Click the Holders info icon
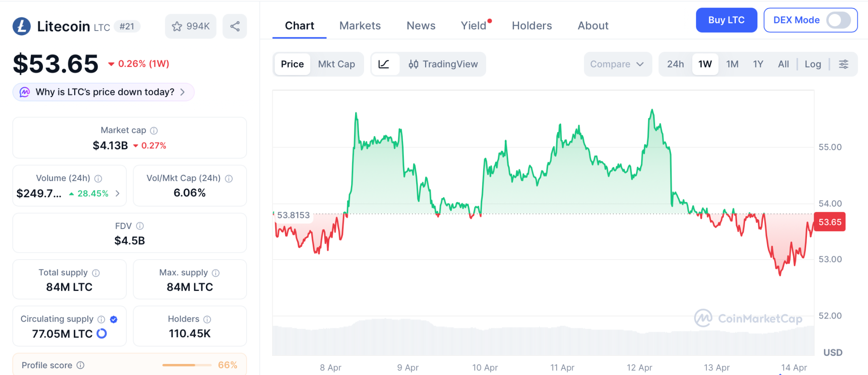This screenshot has height=375, width=868. point(207,319)
